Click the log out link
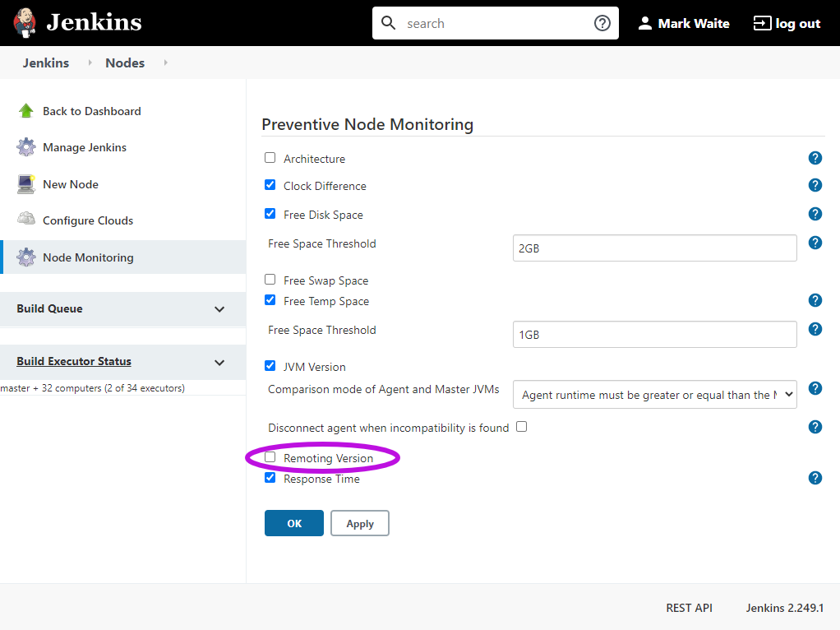 pyautogui.click(x=798, y=24)
